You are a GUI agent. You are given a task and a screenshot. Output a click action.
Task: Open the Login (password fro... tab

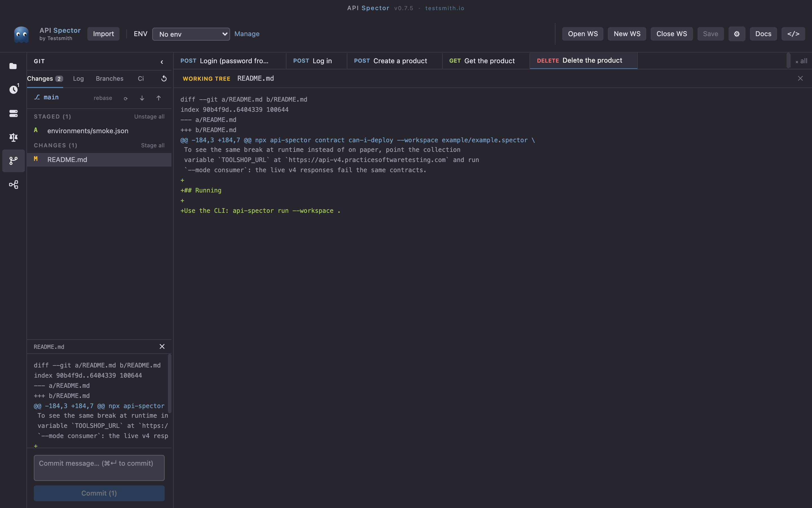pos(230,61)
